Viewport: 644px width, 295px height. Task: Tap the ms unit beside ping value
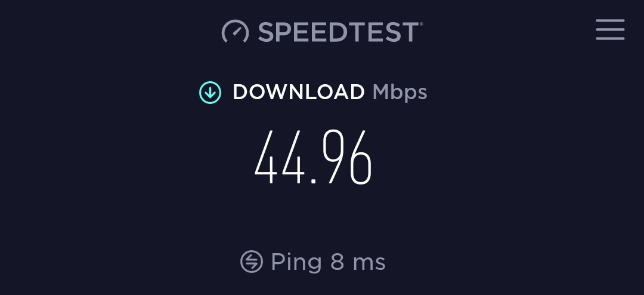369,264
